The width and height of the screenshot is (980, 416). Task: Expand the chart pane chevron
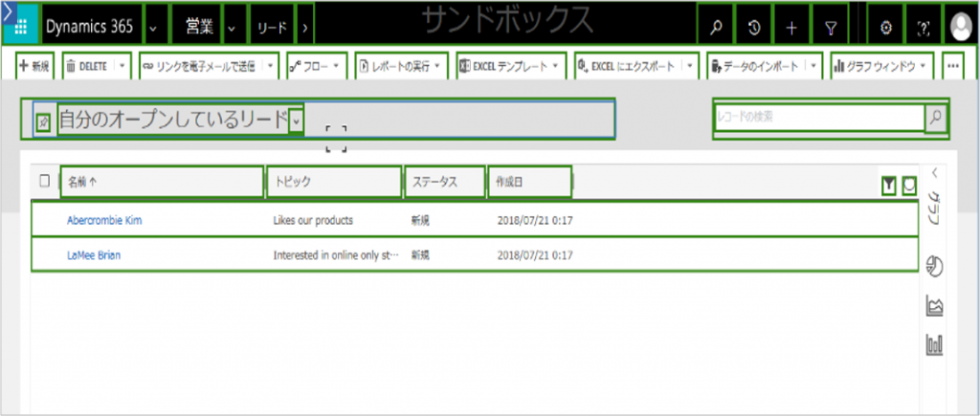[934, 173]
